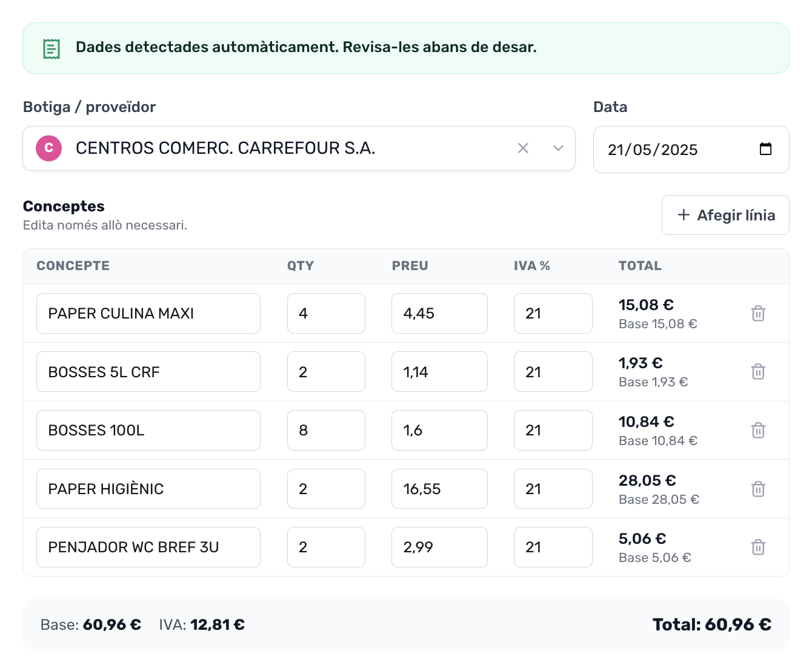Trash the PAPER HIGIÈNIC row
The width and height of the screenshot is (812, 671).
[x=758, y=489]
